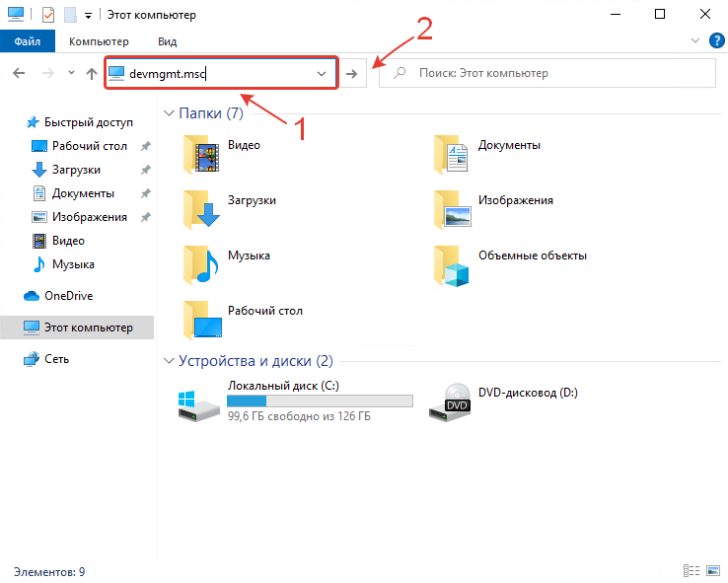Select the Музыка folder icon in main pane
This screenshot has height=583, width=728.
pyautogui.click(x=201, y=265)
